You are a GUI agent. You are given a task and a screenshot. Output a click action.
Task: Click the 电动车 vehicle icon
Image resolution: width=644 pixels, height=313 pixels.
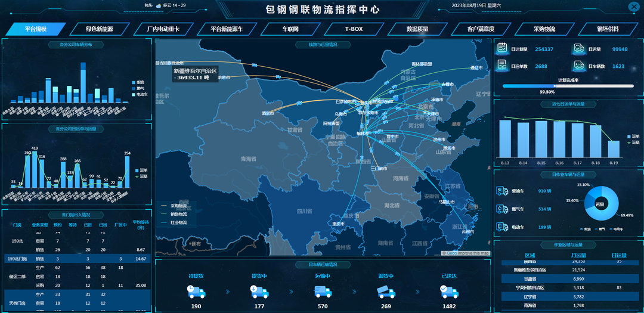coord(502,227)
